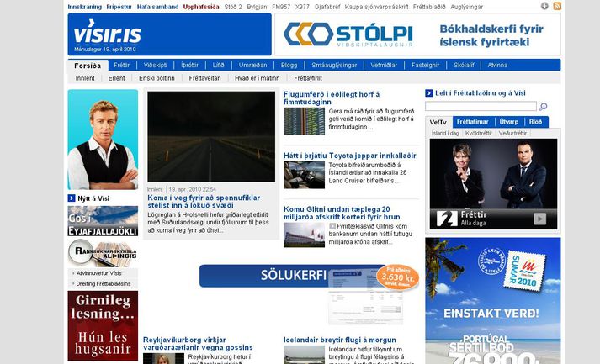Open headline about Toyota jeppar innkallaðir
Image resolution: width=600 pixels, height=364 pixels.
pos(350,156)
